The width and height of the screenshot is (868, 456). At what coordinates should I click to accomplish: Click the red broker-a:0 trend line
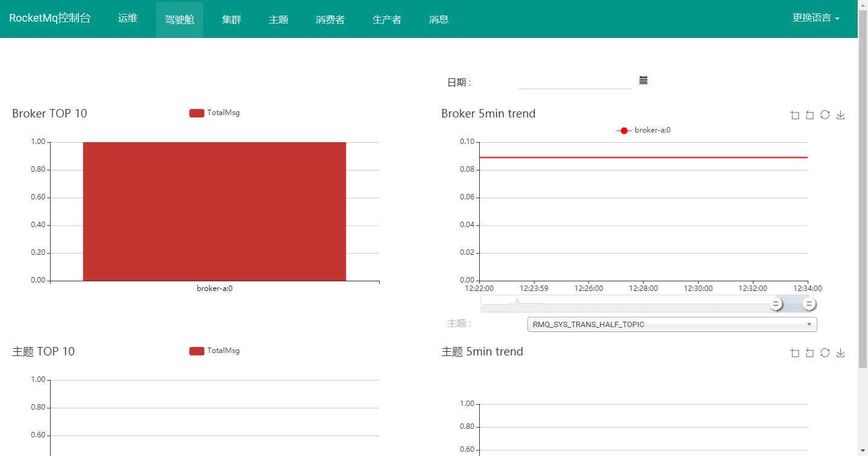pyautogui.click(x=644, y=157)
